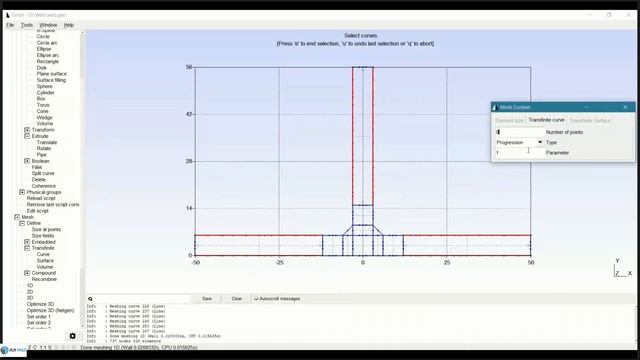Select Sphere in geometry tree

pyautogui.click(x=44, y=87)
